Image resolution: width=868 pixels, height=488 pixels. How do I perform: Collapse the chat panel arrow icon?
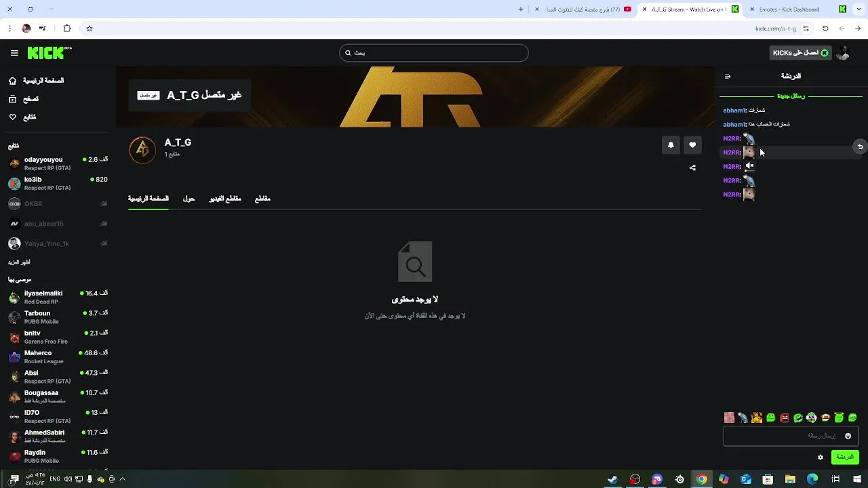(728, 77)
